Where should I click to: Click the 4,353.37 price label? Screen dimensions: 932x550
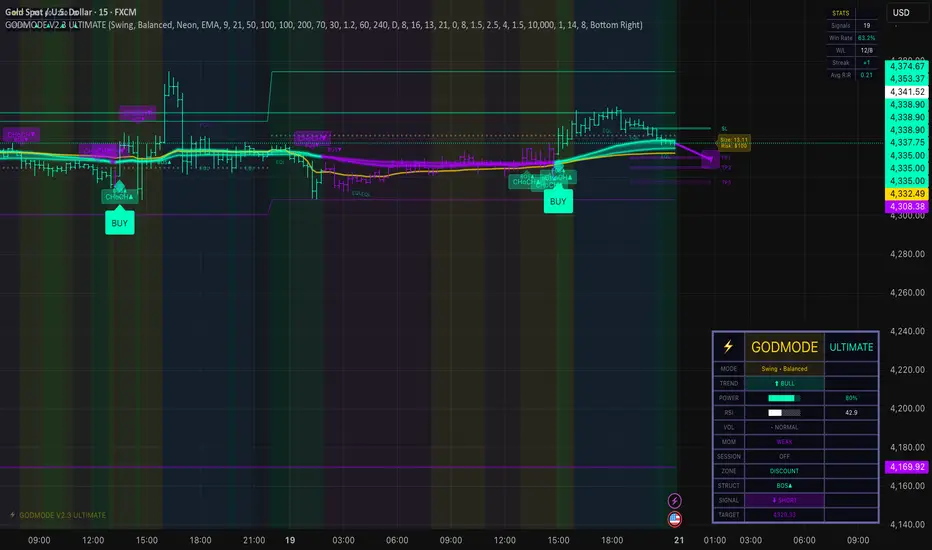click(x=906, y=78)
